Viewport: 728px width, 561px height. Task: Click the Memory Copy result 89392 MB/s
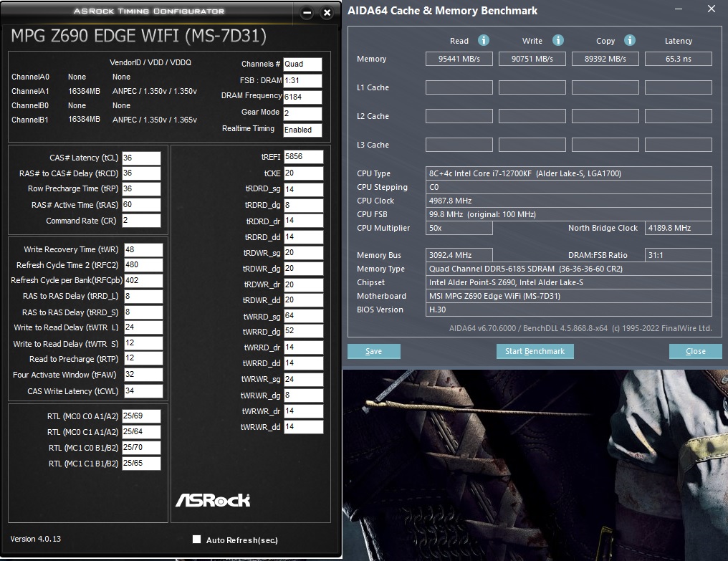tap(605, 59)
